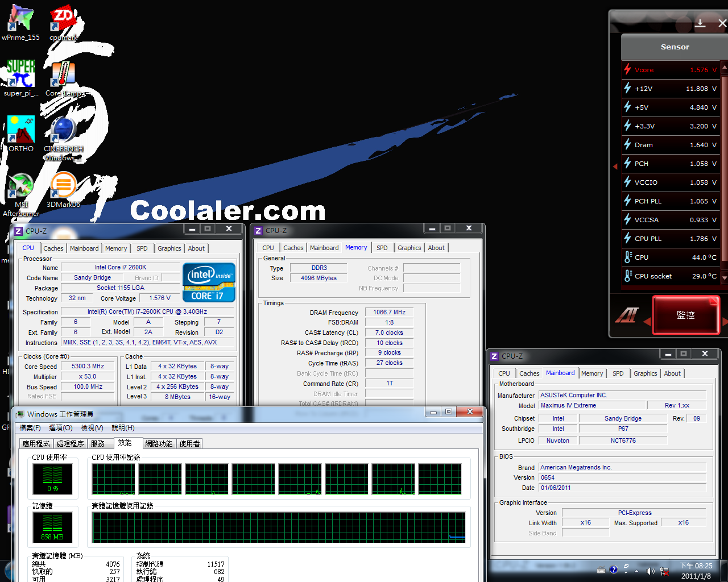Collapse AI Suite panel with left red arrow

tap(615, 167)
